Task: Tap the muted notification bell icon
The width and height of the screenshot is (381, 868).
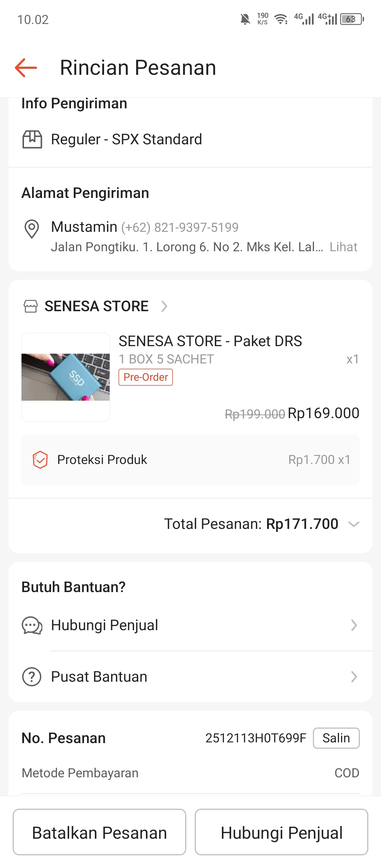Action: point(245,19)
